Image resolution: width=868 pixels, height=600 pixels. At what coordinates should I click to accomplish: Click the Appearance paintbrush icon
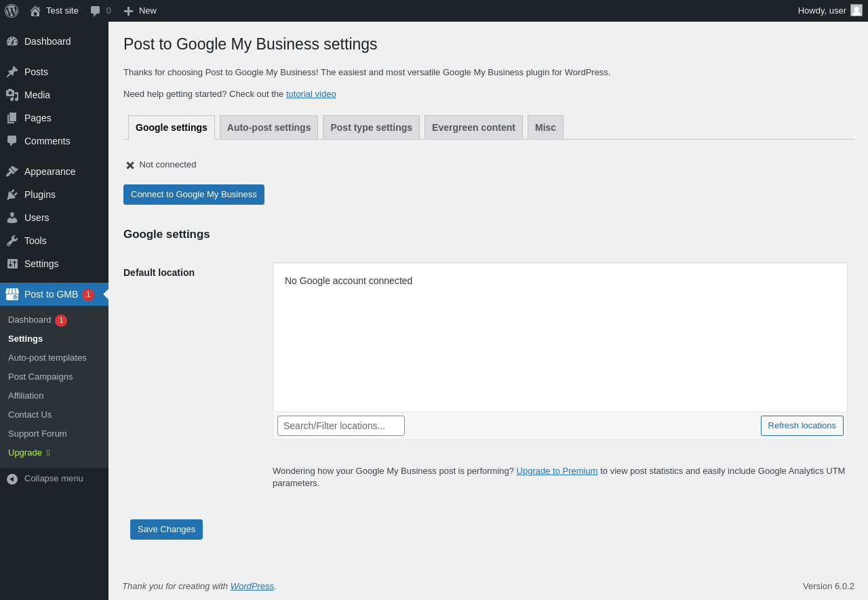click(x=12, y=172)
